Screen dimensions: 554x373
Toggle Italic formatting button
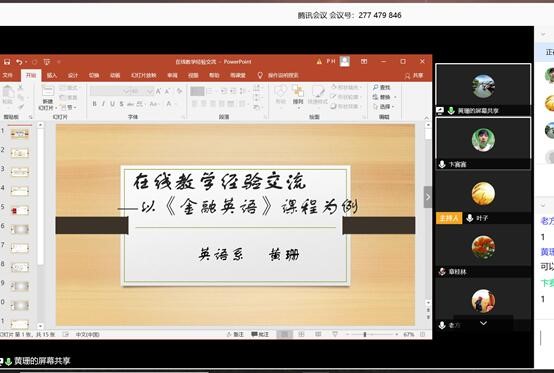click(103, 104)
